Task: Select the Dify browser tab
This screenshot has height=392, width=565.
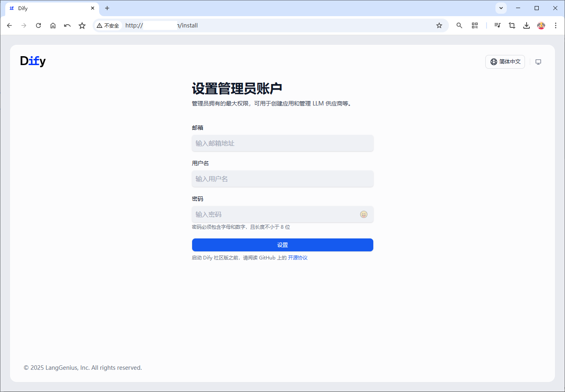Action: (52, 8)
